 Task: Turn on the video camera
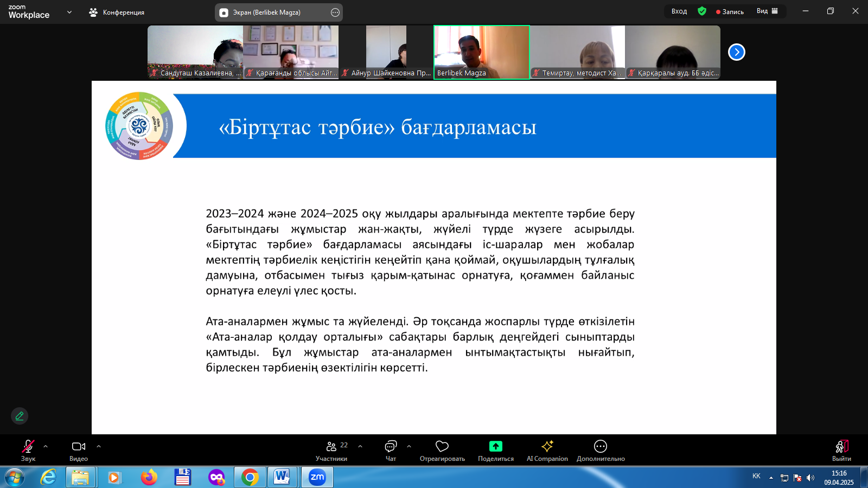click(x=79, y=450)
